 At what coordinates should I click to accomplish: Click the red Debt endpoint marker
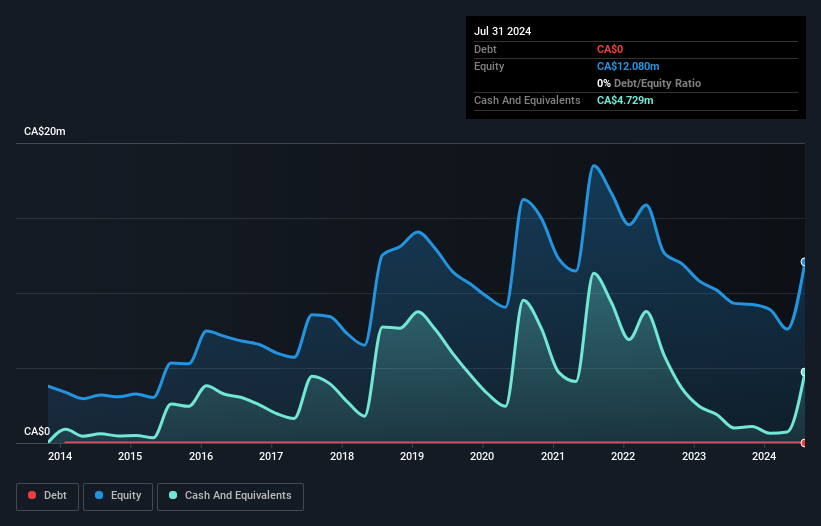coord(804,443)
